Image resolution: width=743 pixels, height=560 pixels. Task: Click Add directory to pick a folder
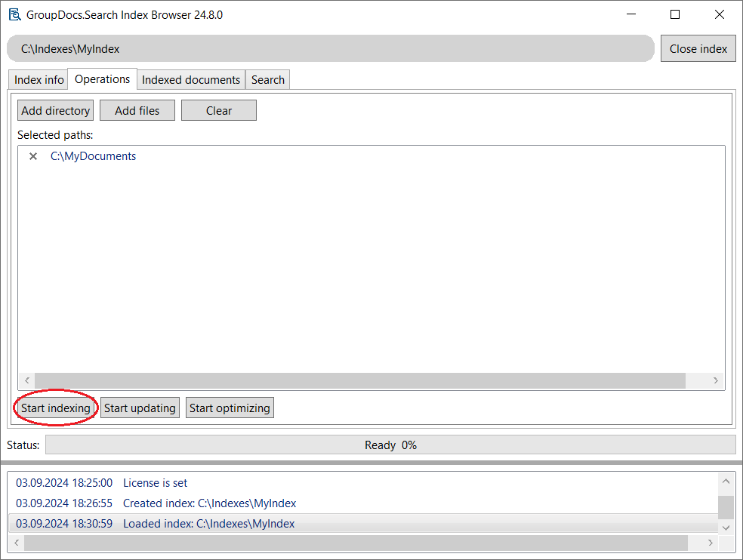[x=55, y=110]
